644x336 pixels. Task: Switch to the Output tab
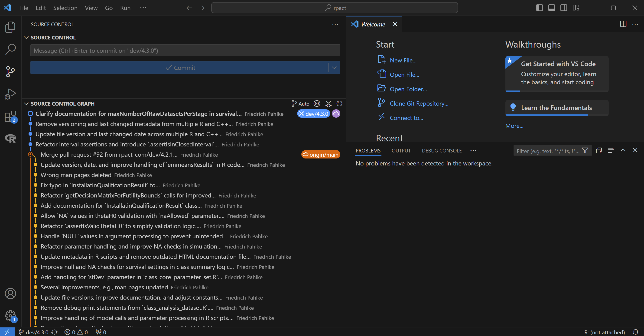tap(401, 151)
